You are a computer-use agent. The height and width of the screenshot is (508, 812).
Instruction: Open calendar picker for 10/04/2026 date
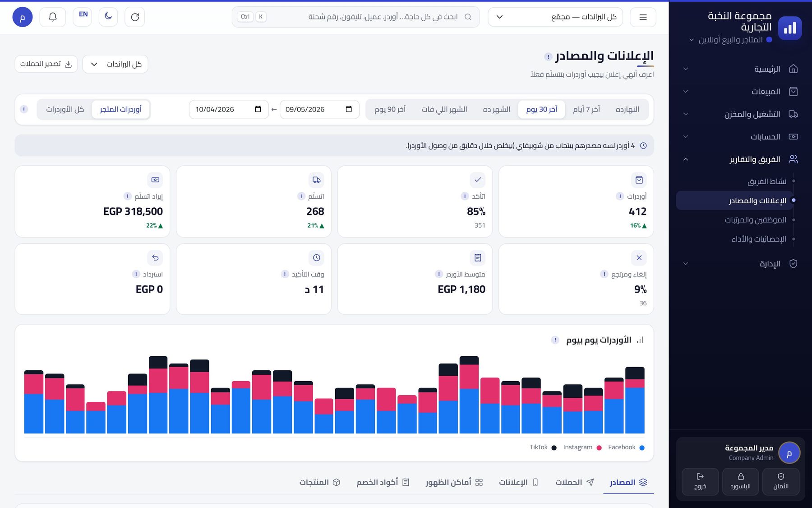click(x=258, y=109)
